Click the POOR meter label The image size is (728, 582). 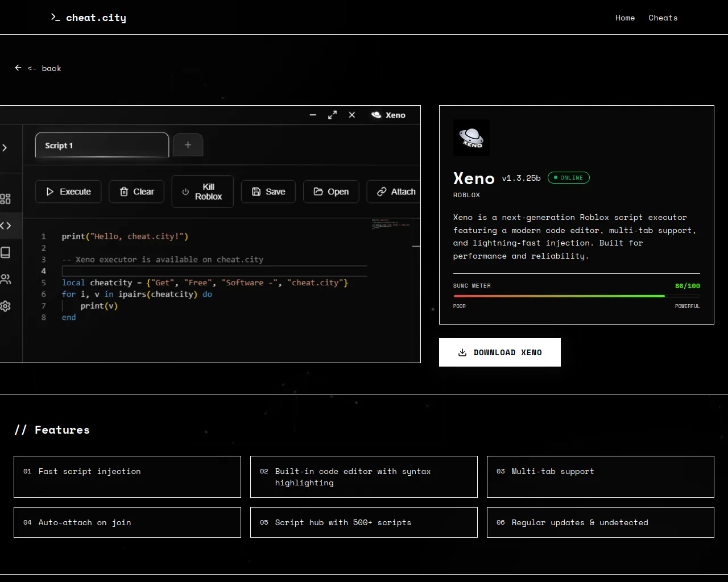pos(460,306)
